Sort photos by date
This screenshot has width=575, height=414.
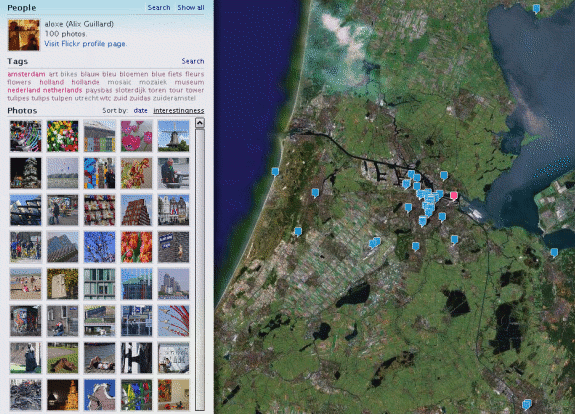140,110
